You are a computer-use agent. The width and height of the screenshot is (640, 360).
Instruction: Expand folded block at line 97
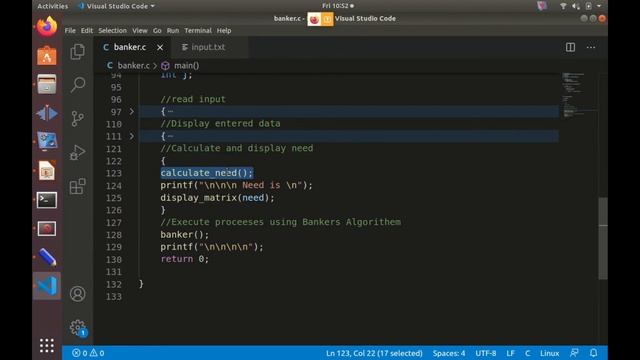pos(131,111)
